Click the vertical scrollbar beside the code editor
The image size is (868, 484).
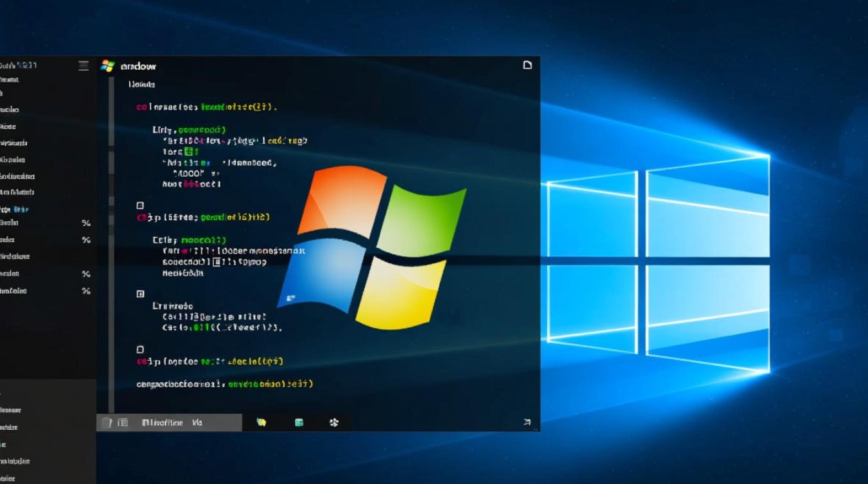click(111, 245)
